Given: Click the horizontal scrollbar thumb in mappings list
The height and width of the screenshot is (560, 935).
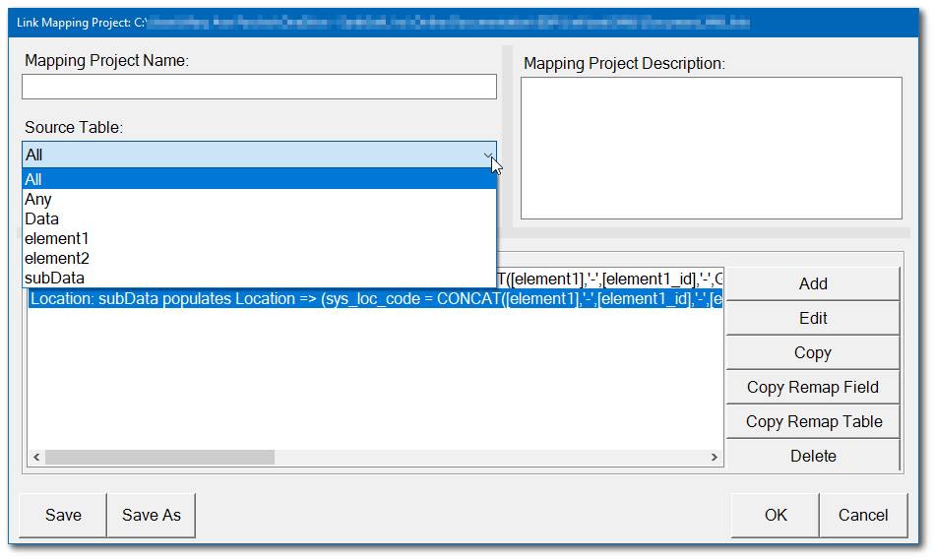Looking at the screenshot, I should (159, 458).
